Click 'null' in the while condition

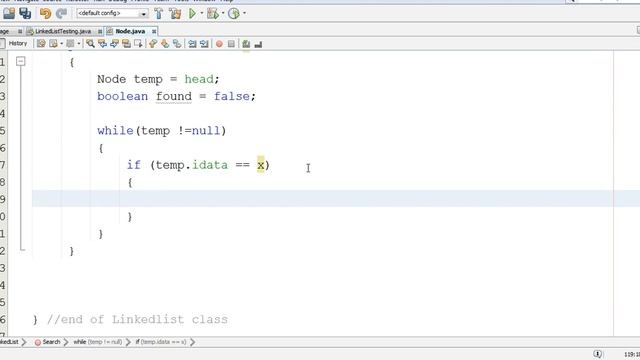pos(206,131)
